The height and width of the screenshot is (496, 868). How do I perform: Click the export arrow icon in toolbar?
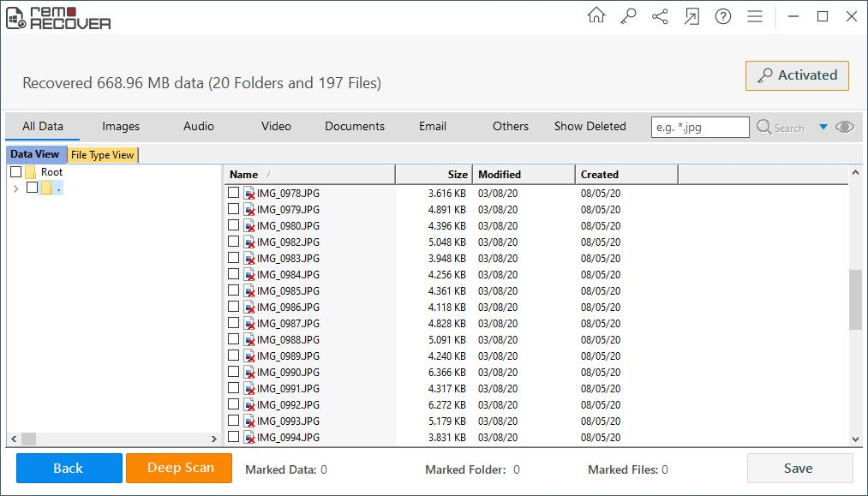(x=691, y=16)
